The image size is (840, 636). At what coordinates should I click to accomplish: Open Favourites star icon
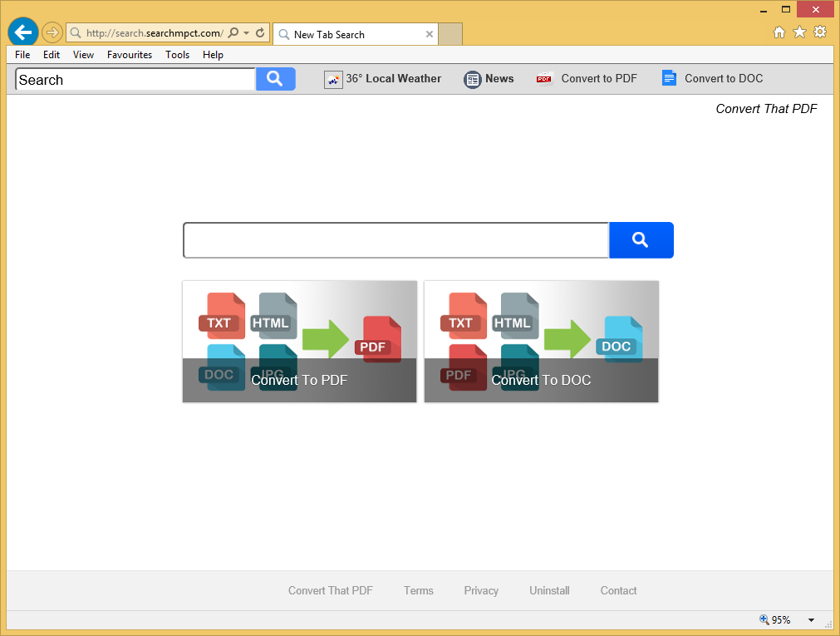click(x=799, y=32)
